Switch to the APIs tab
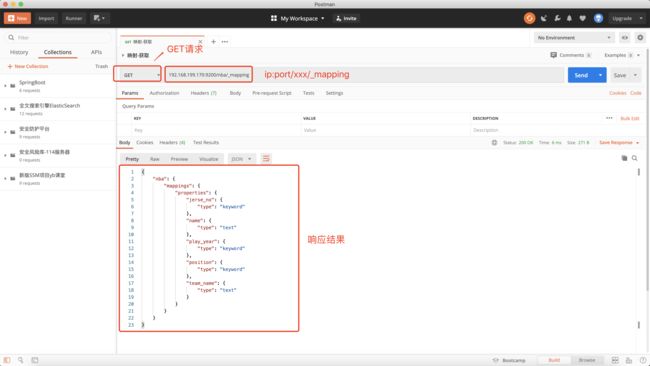Screen dimensions: 650x366 [x=96, y=52]
